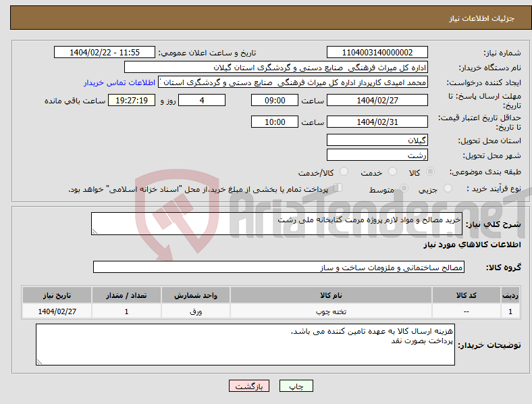The width and height of the screenshot is (532, 404).
Task: Toggle the اسناد خزانه اسلامی payment checkbox
Action: 338,188
